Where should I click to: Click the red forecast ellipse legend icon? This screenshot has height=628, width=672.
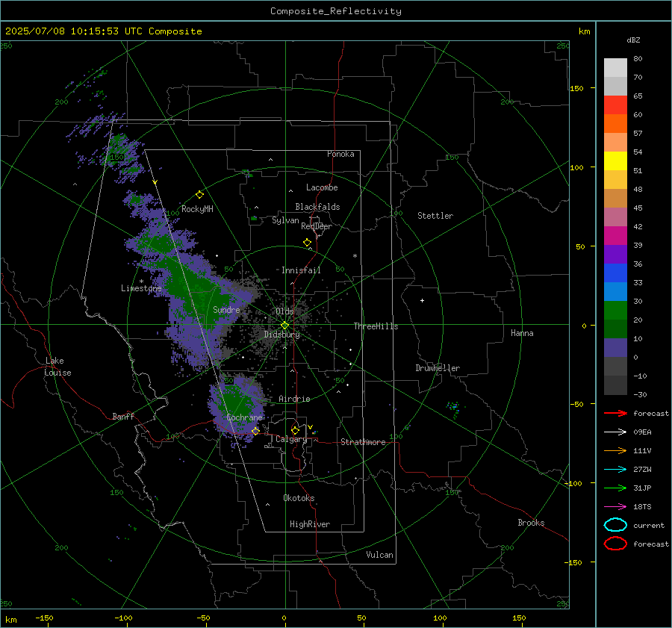coord(615,544)
